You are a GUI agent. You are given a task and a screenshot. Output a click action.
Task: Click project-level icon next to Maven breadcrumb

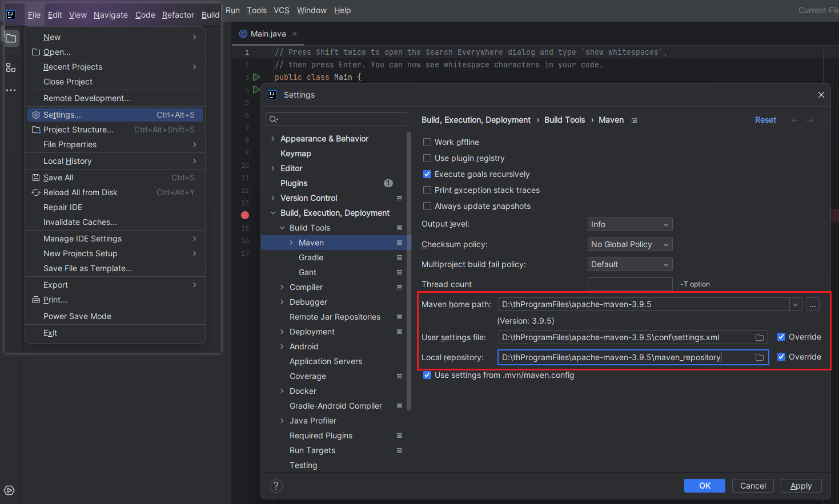(x=634, y=120)
